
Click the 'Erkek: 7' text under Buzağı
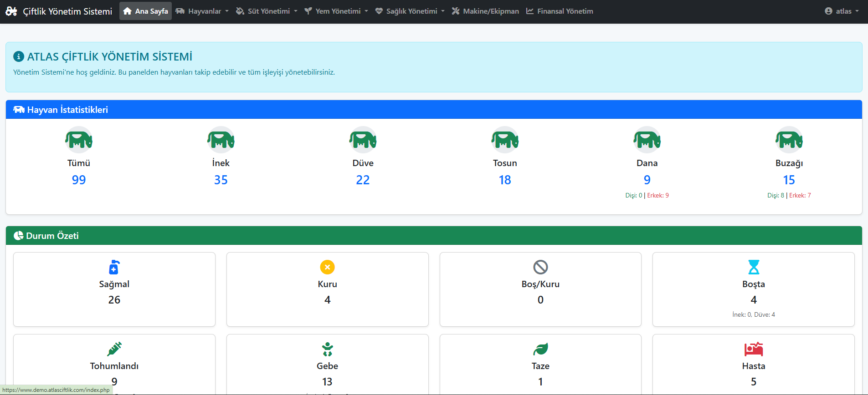[800, 195]
